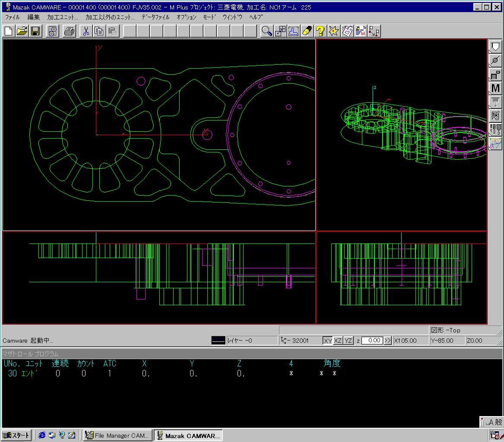Click the 角度 column header
Viewport: 504px width, 442px height.
(x=332, y=363)
